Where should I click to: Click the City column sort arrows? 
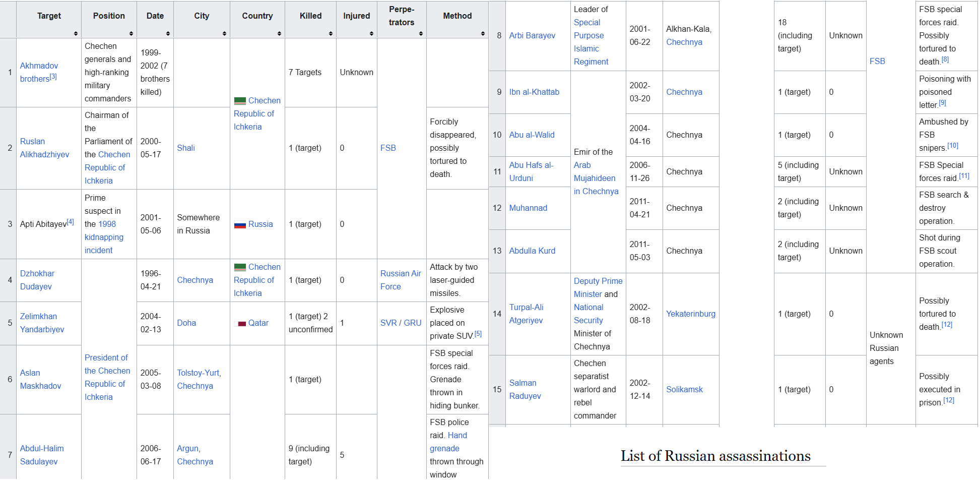(x=224, y=33)
